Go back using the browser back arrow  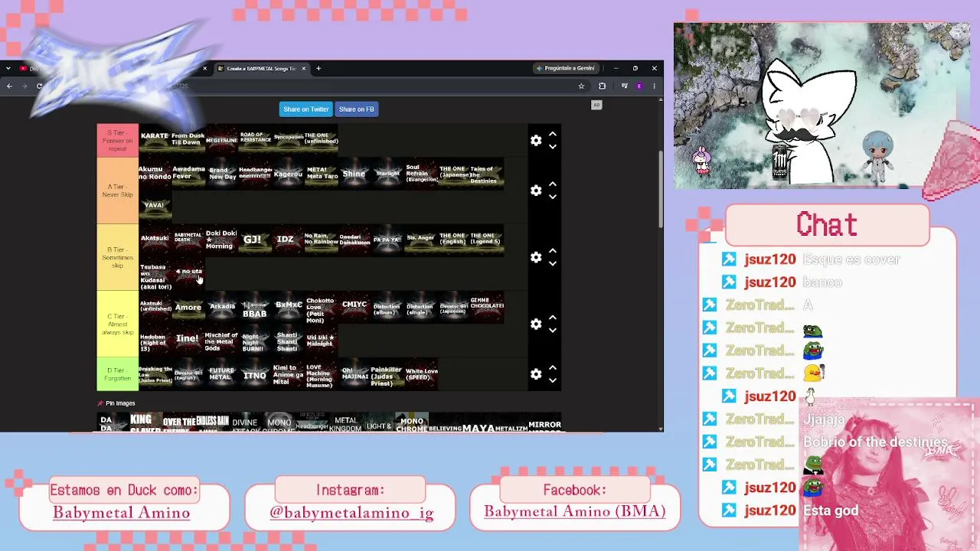pos(9,86)
